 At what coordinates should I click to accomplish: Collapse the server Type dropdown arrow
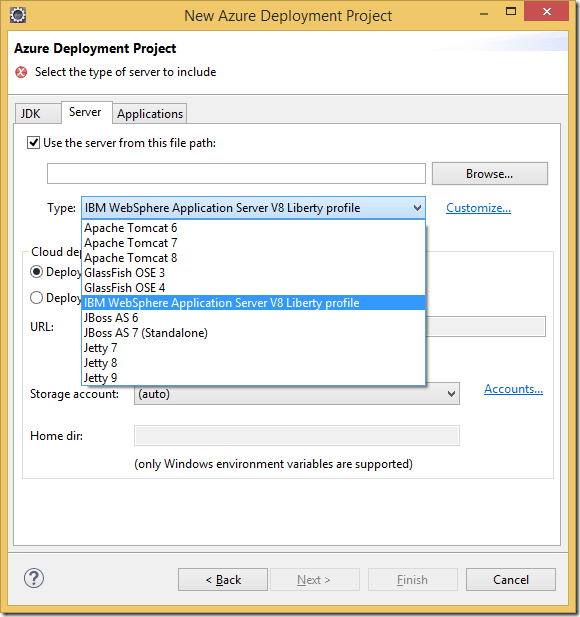tap(417, 208)
